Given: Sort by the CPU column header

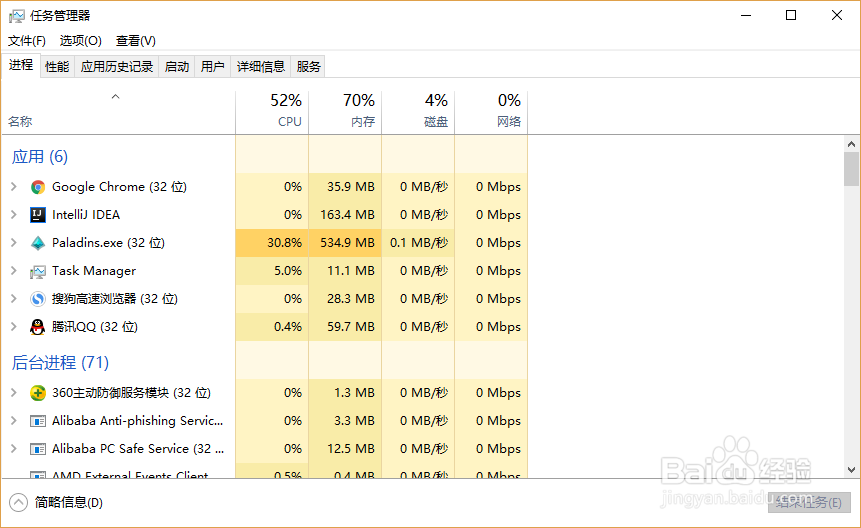Looking at the screenshot, I should pyautogui.click(x=272, y=113).
